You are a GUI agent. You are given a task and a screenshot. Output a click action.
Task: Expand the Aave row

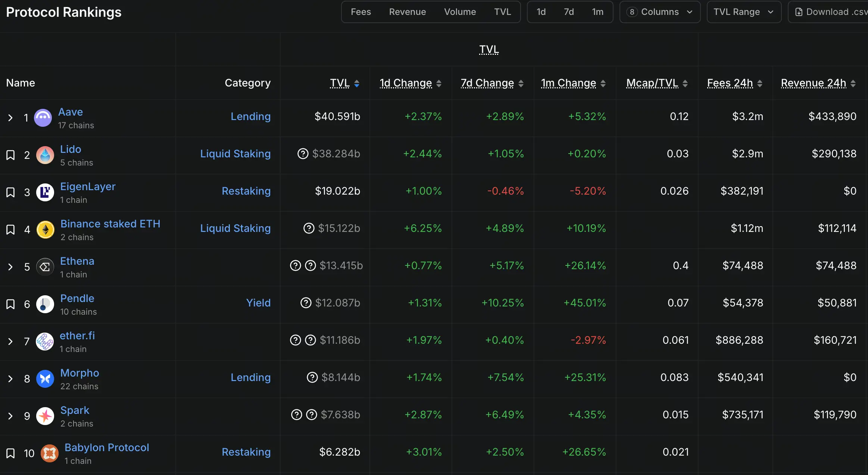click(x=10, y=118)
